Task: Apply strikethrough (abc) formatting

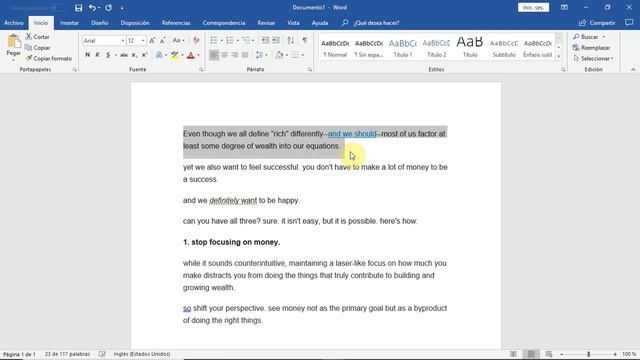Action: coord(124,55)
